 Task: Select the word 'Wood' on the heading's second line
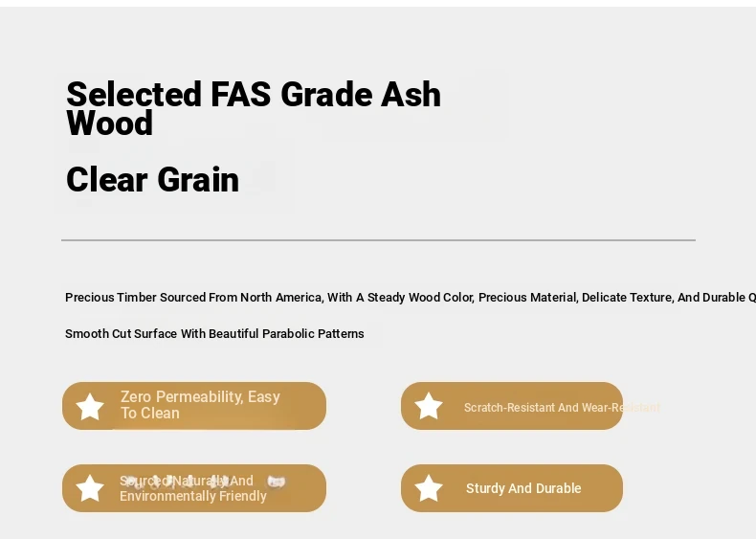pyautogui.click(x=109, y=124)
